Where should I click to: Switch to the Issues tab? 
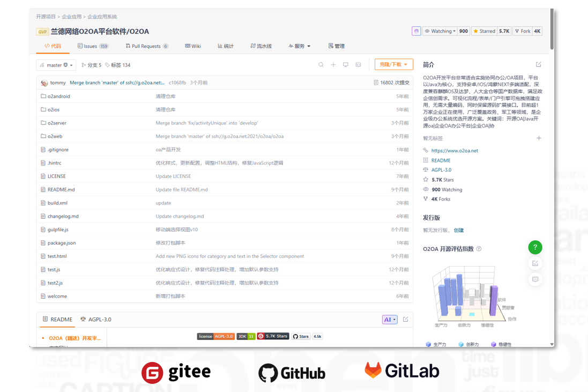coord(93,46)
